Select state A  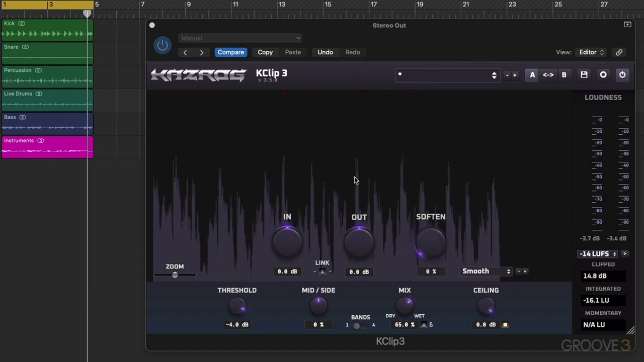[x=532, y=75]
